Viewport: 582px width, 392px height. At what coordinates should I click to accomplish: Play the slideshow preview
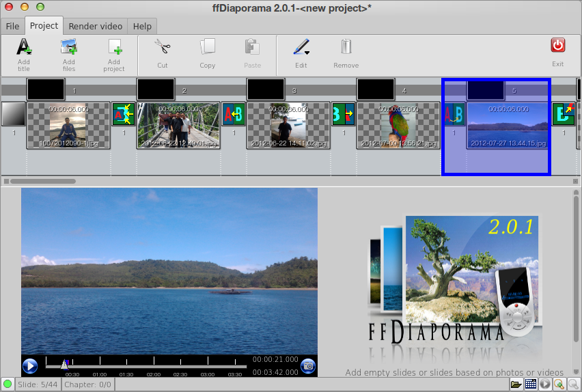(x=30, y=366)
